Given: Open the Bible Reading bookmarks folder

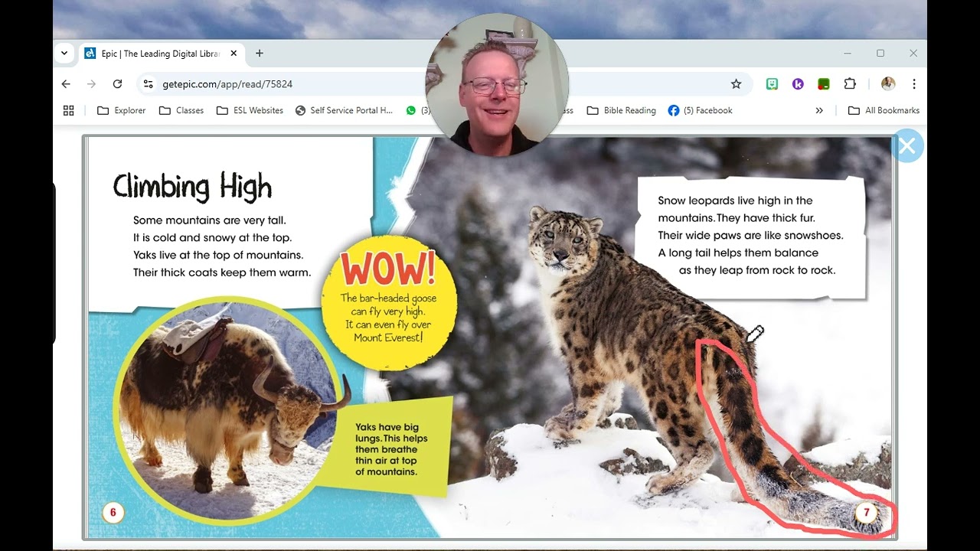Looking at the screenshot, I should tap(622, 110).
